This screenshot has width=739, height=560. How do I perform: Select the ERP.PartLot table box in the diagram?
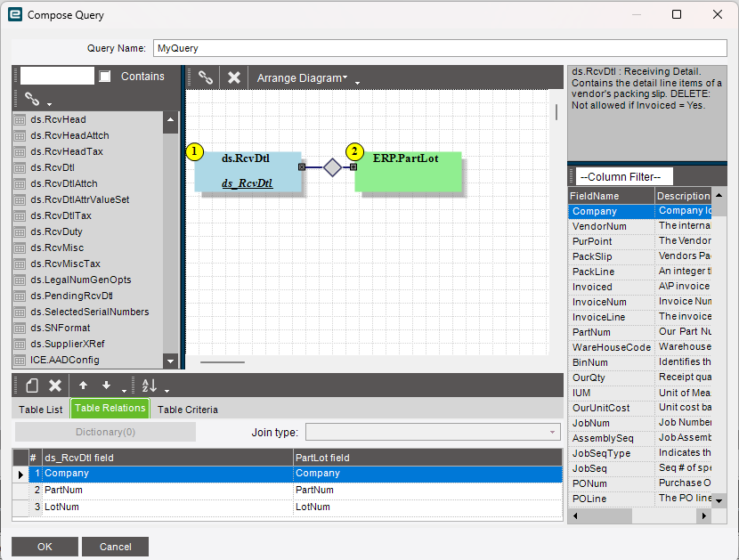pos(408,172)
